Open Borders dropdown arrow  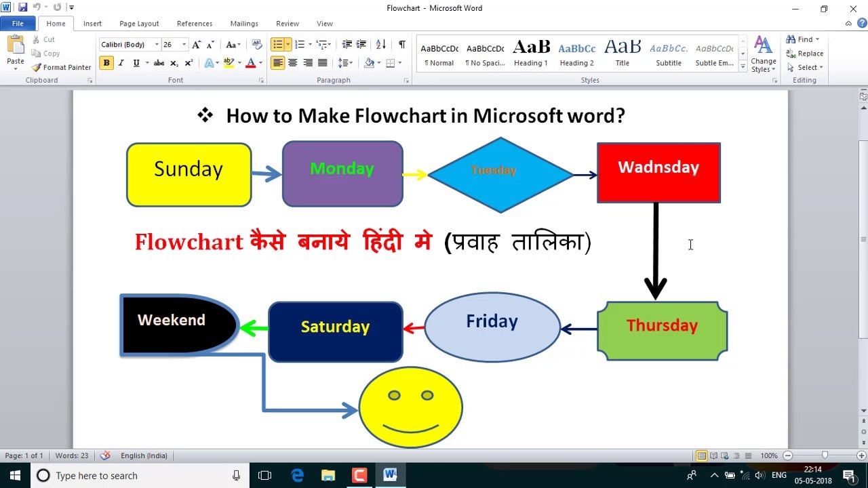400,63
